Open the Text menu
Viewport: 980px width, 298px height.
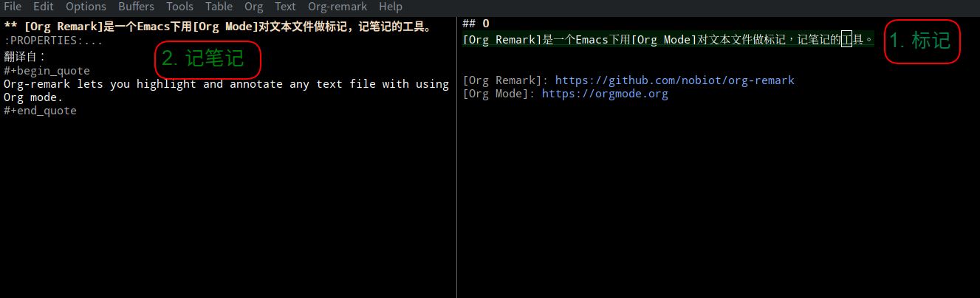pos(285,7)
